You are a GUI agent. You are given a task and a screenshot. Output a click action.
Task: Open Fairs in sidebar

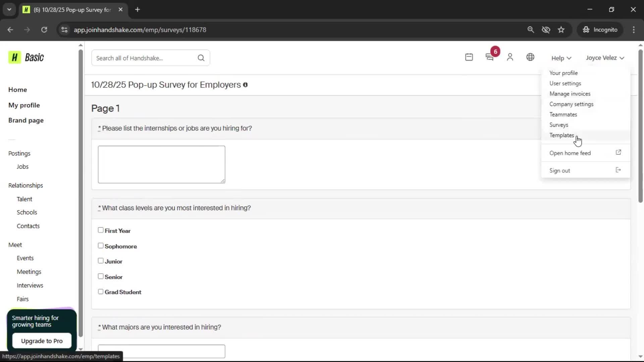pos(22,299)
